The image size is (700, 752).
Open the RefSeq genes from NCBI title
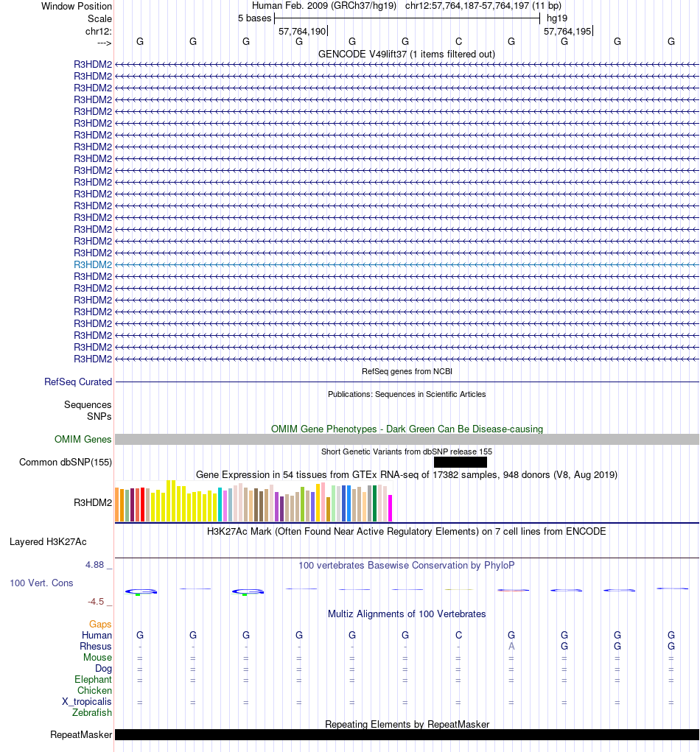(x=407, y=371)
